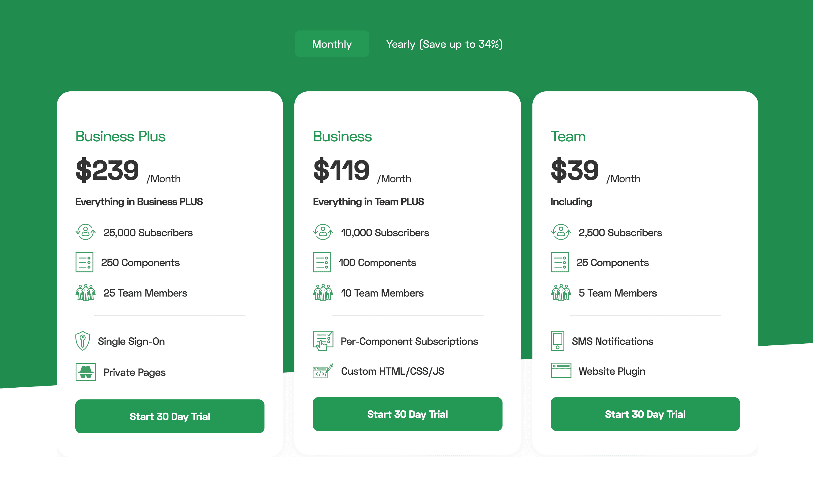813x504 pixels.
Task: Start 30 Day Trial for Business Plus
Action: click(x=170, y=416)
